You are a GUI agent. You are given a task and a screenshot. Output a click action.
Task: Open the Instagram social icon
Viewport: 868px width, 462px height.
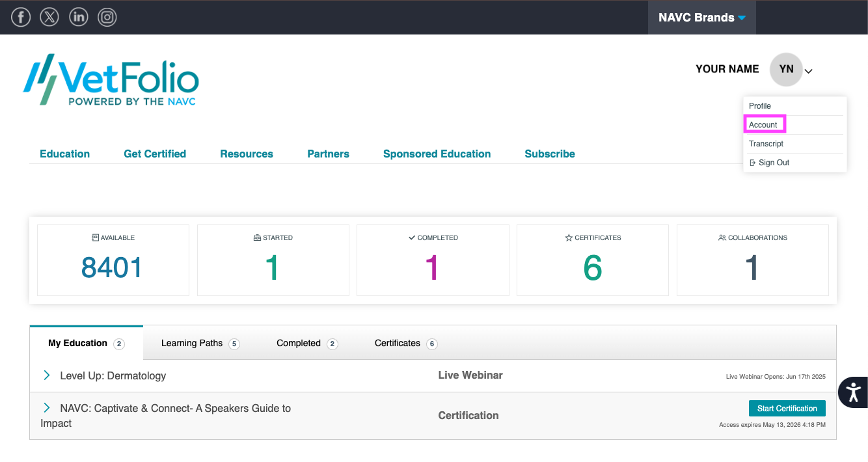[107, 17]
